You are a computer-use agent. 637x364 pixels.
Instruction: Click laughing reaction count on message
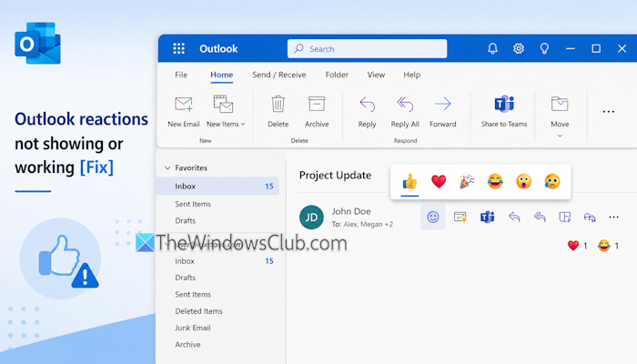coord(608,246)
